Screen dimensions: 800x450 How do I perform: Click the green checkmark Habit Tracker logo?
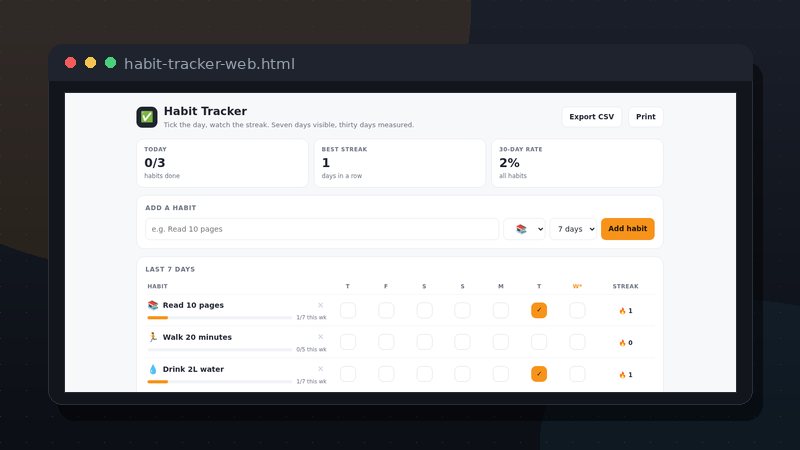pos(146,117)
